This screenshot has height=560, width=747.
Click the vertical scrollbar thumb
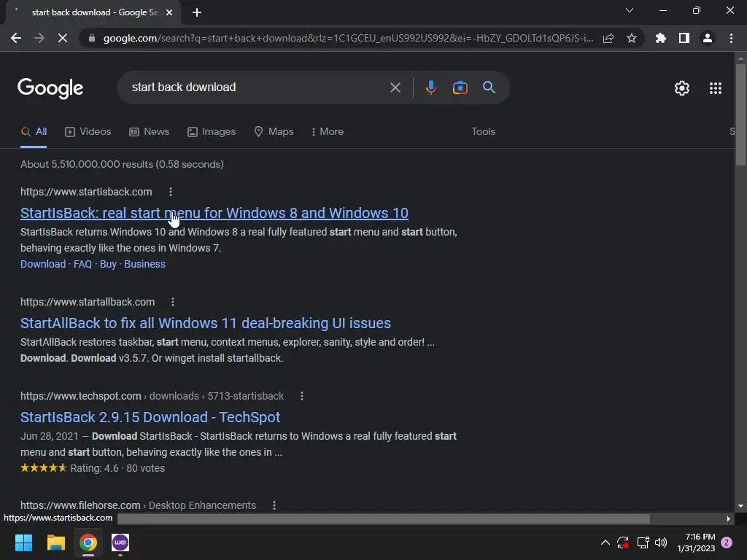(740, 114)
